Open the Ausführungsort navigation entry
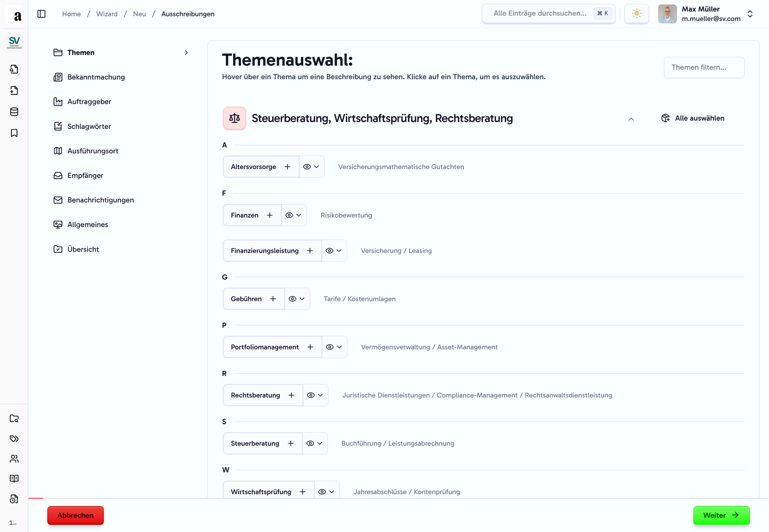 (x=93, y=151)
